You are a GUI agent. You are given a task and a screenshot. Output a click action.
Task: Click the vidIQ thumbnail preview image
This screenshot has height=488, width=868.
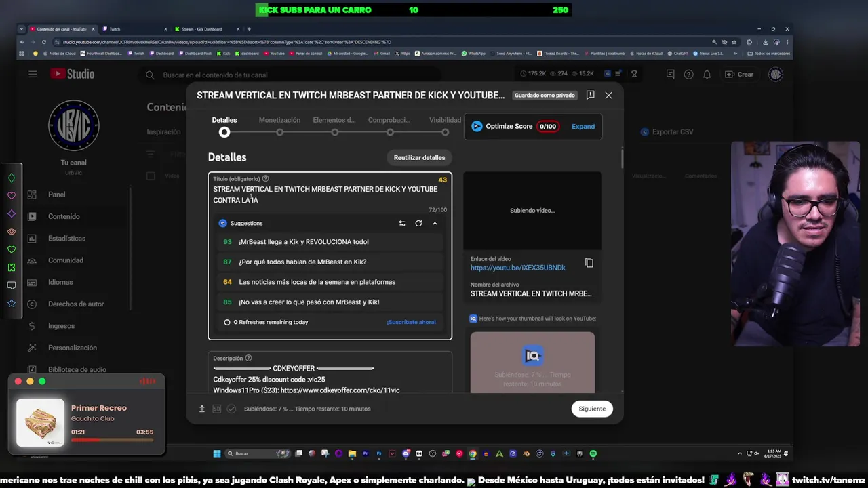pyautogui.click(x=532, y=362)
